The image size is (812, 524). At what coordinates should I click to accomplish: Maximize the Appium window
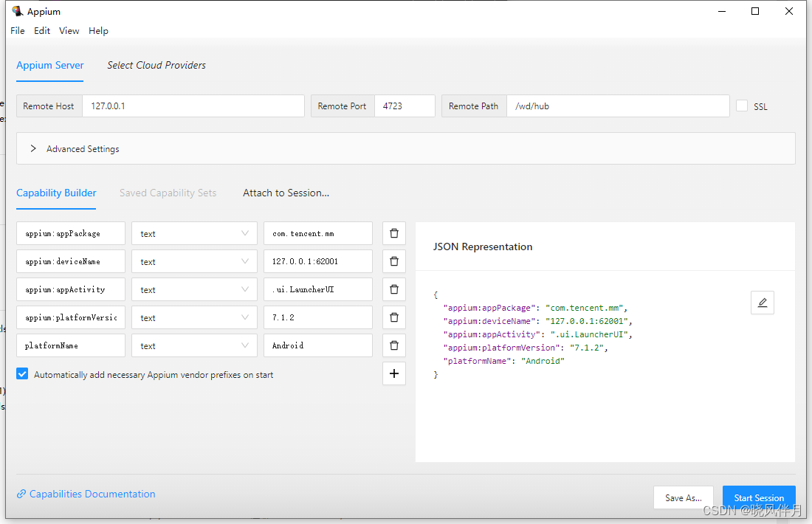point(755,11)
